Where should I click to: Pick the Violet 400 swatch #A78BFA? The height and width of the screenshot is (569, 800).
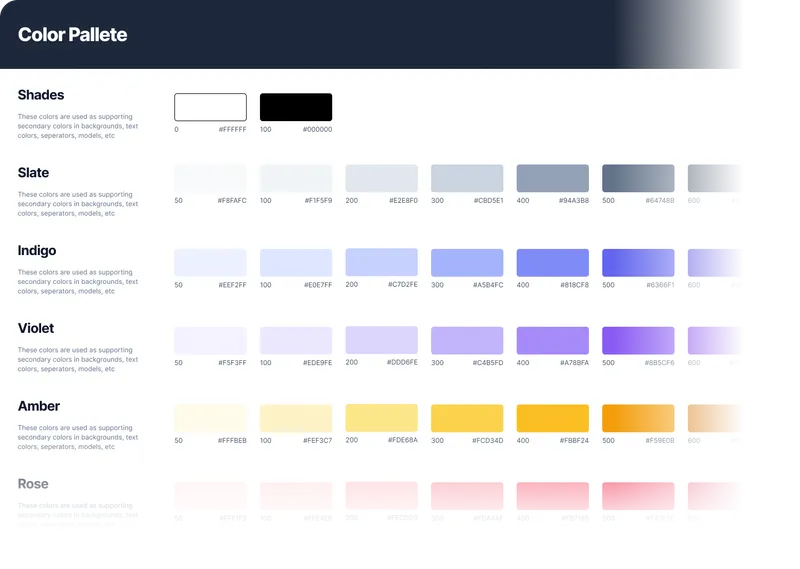[x=553, y=340]
